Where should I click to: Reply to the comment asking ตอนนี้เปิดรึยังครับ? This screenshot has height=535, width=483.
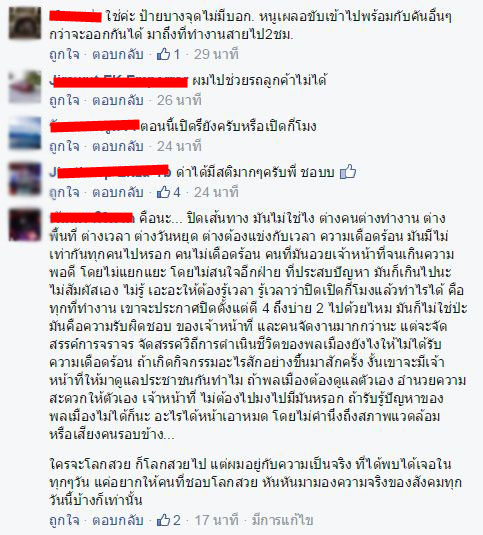[x=118, y=146]
